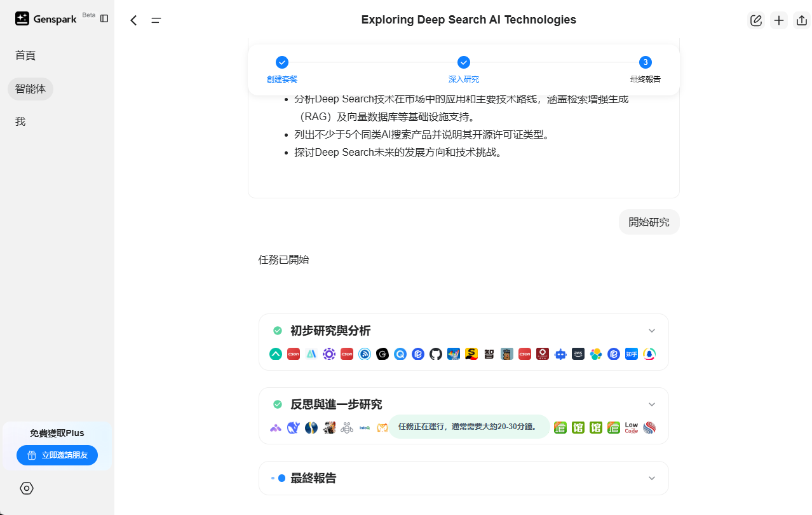This screenshot has width=812, height=515.
Task: Open the blue RSS-style circle source icon
Action: point(365,354)
